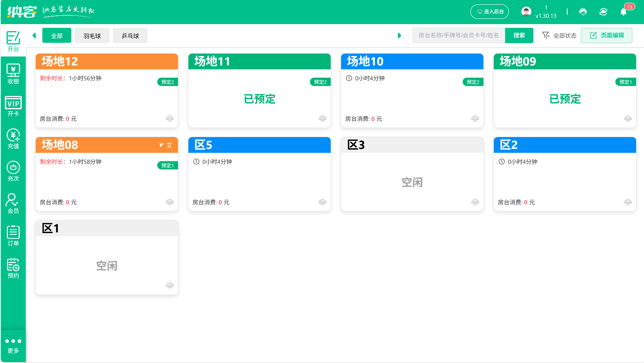Toggle the lamp icon on 区5 card
Image resolution: width=644 pixels, height=363 pixels.
pyautogui.click(x=322, y=202)
